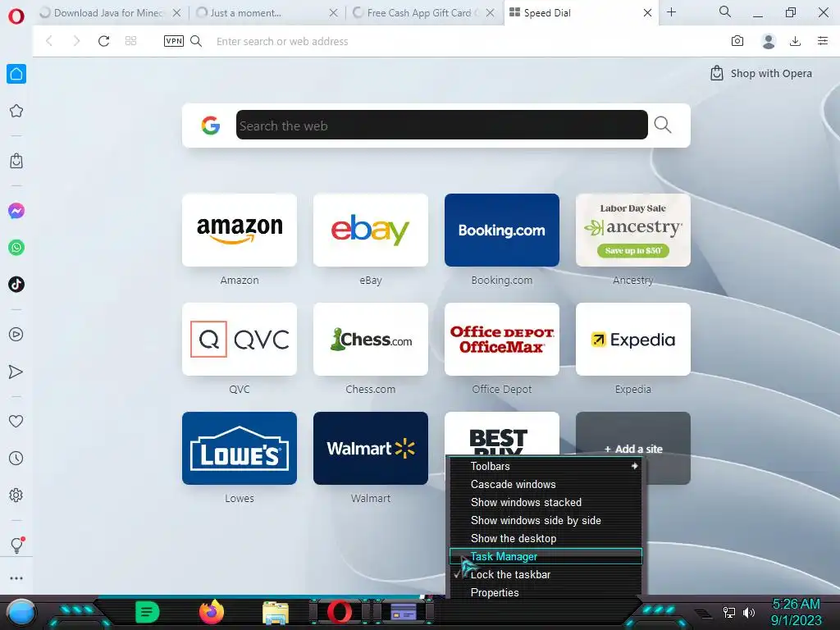Click the lightbulb tips icon
Viewport: 840px width, 630px height.
[x=16, y=545]
